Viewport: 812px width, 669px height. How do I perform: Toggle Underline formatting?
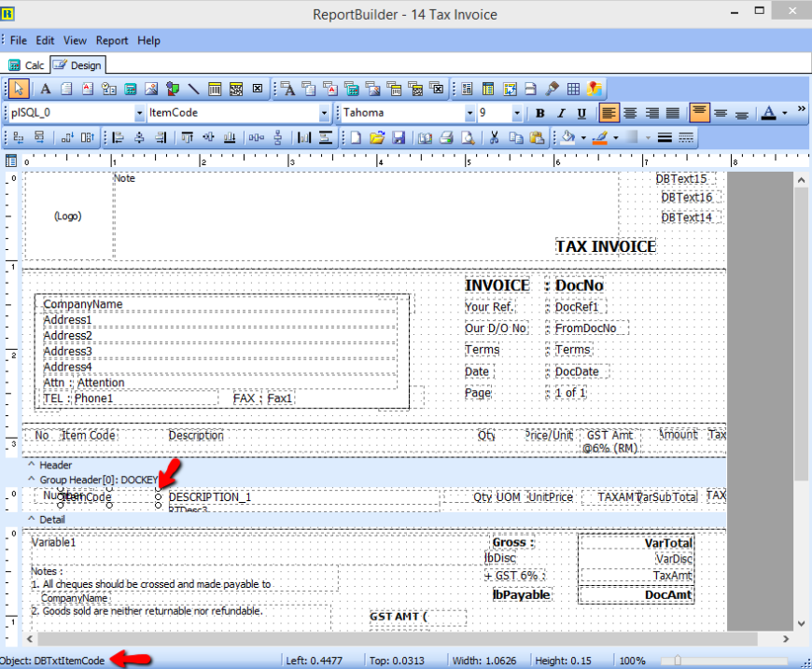point(581,113)
